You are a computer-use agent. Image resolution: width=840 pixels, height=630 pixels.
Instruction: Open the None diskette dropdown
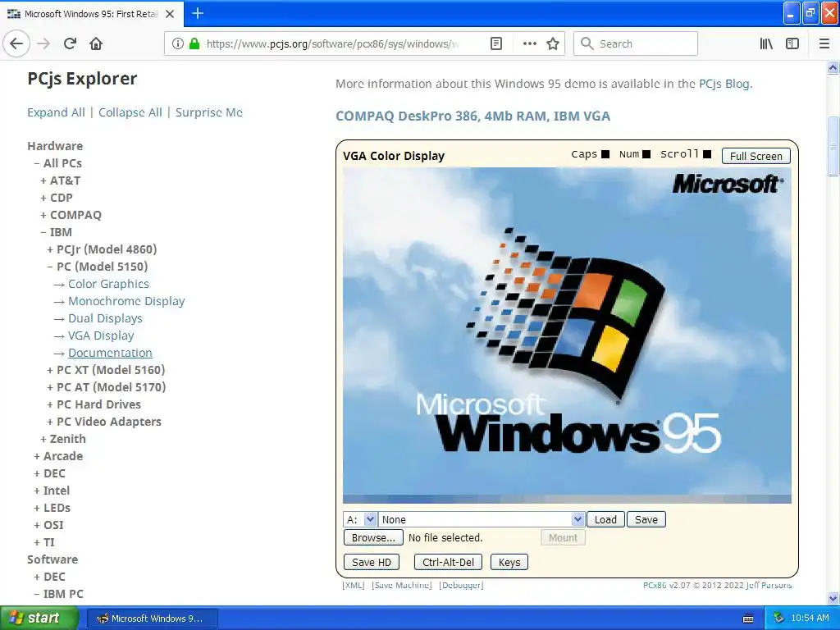(482, 519)
